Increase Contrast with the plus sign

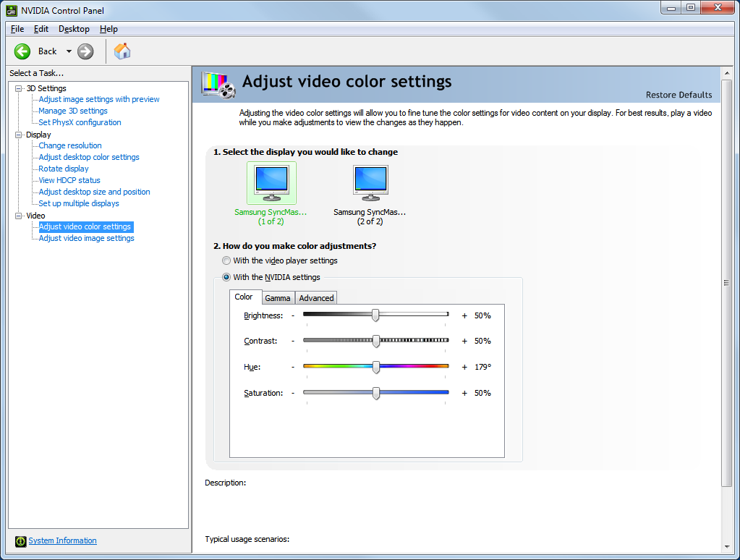[x=464, y=341]
